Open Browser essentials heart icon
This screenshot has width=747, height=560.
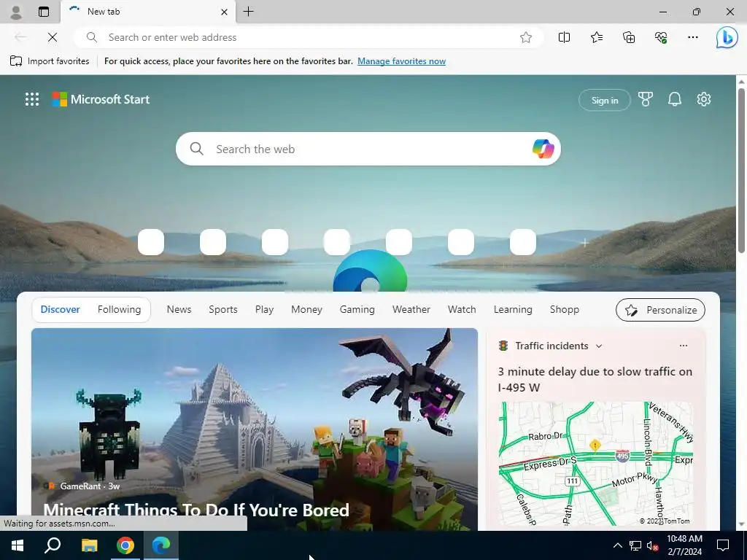coord(661,37)
